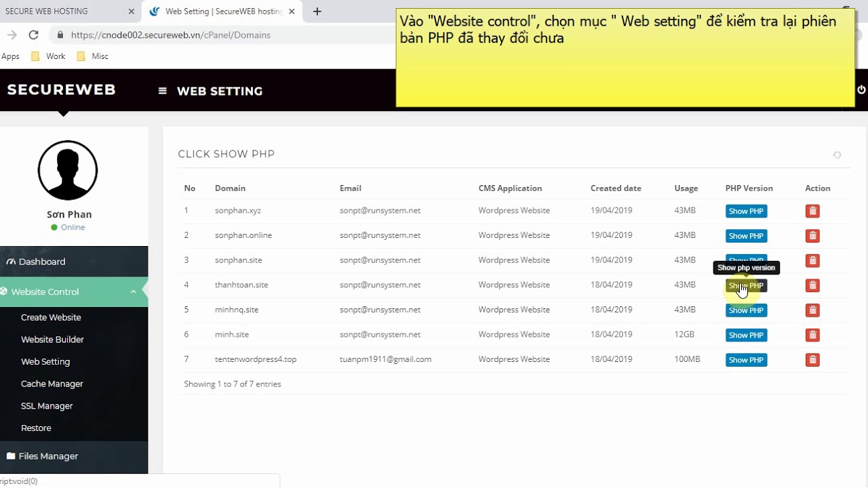This screenshot has height=488, width=868.
Task: Reload the page with browser refresh button
Action: point(33,35)
